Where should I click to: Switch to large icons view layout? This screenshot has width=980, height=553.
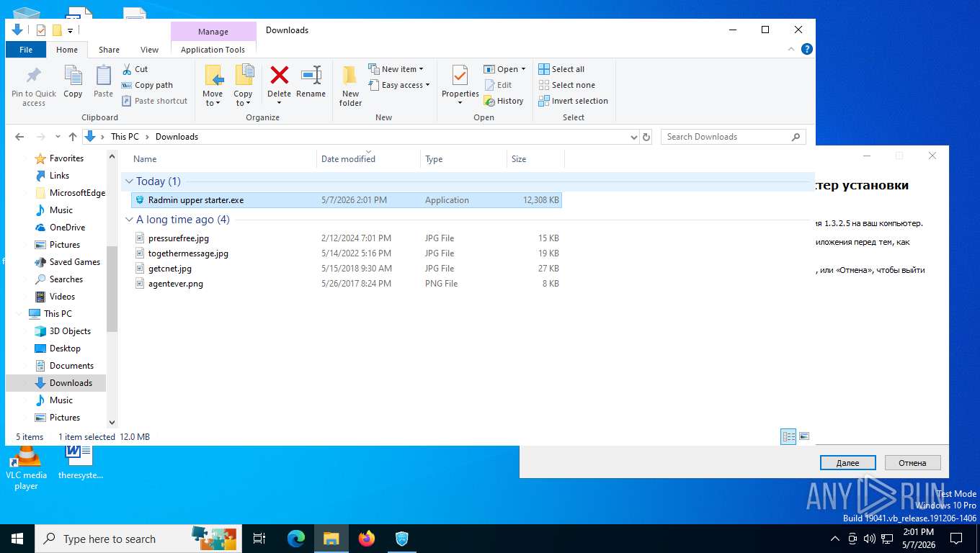point(804,436)
